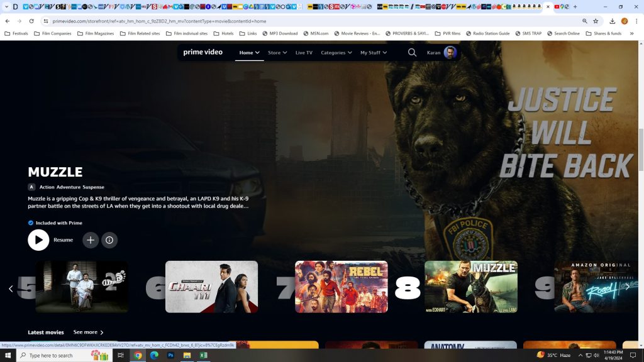
Task: Open the Chrome downloads icon
Action: (613, 21)
